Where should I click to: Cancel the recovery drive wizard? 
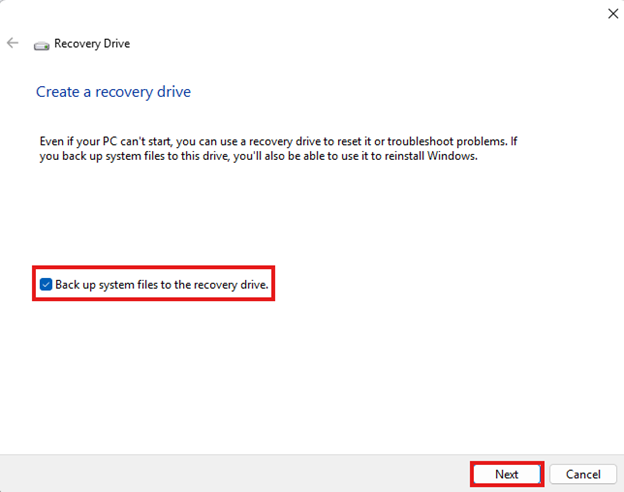(x=583, y=474)
